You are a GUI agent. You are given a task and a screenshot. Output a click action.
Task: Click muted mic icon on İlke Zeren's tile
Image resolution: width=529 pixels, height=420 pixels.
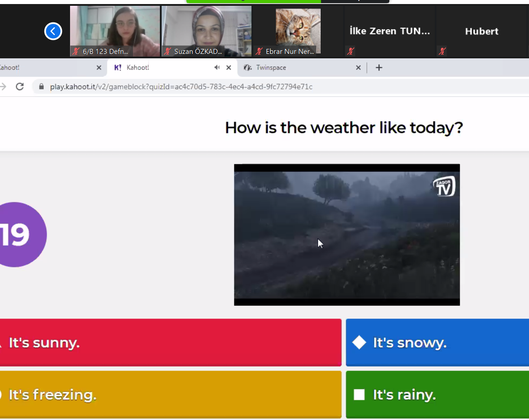coord(351,52)
